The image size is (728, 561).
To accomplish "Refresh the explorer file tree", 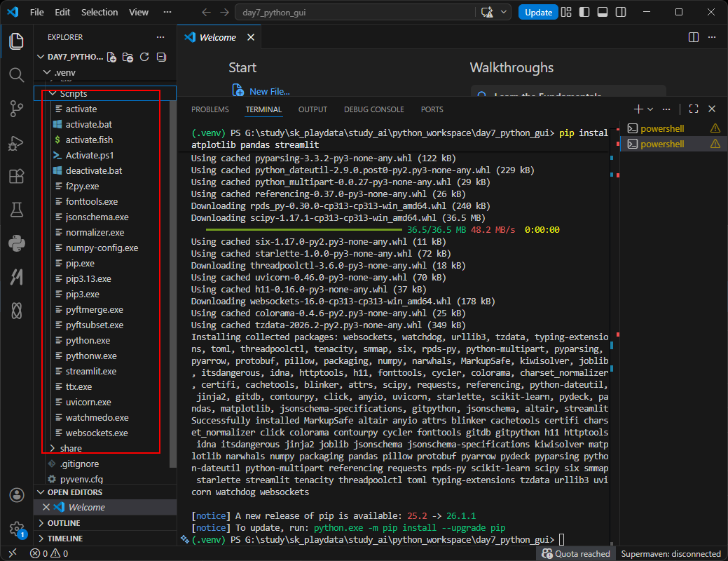I will pos(144,57).
